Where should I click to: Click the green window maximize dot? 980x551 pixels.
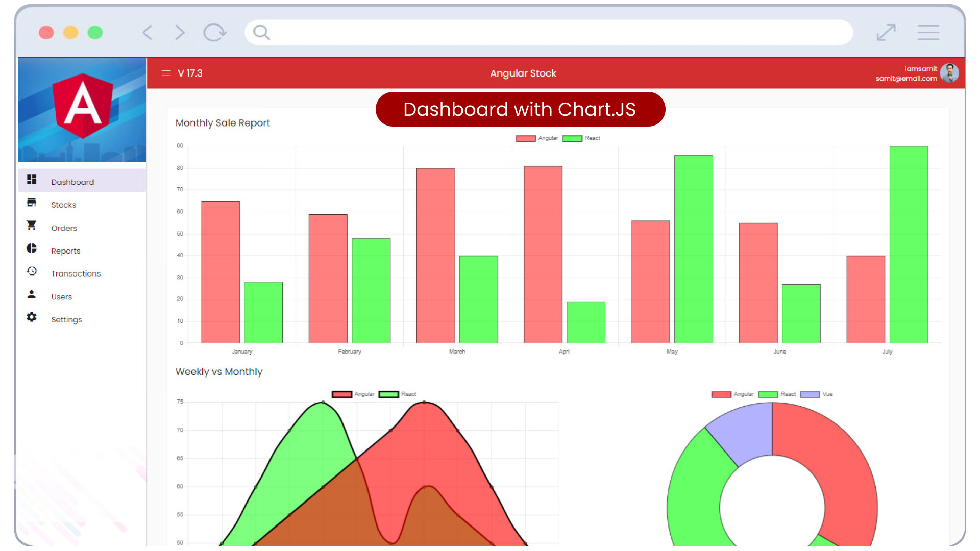95,33
